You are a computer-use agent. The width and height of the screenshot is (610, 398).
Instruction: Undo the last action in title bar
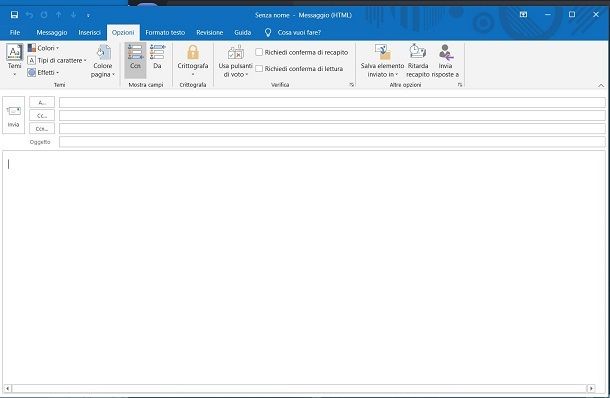coord(29,15)
